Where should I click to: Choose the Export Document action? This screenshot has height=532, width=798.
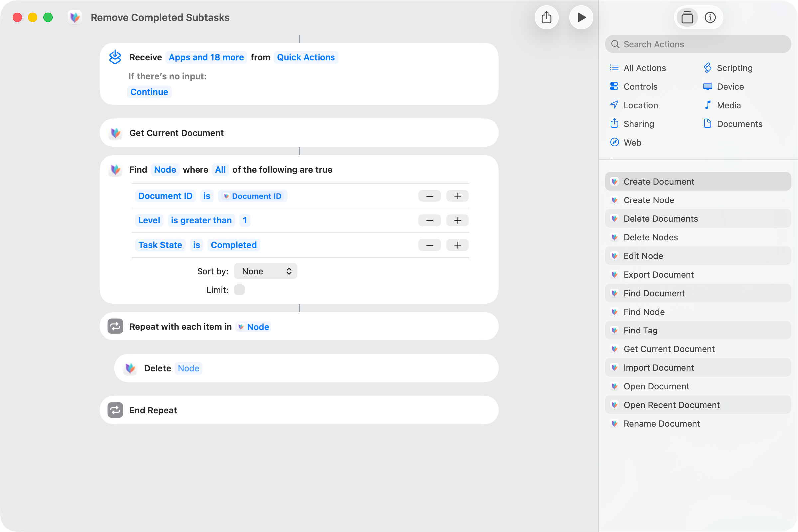pyautogui.click(x=698, y=275)
